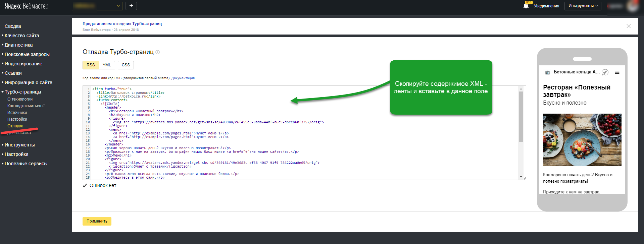Click the plus button to add site
This screenshot has height=244, width=644.
131,6
